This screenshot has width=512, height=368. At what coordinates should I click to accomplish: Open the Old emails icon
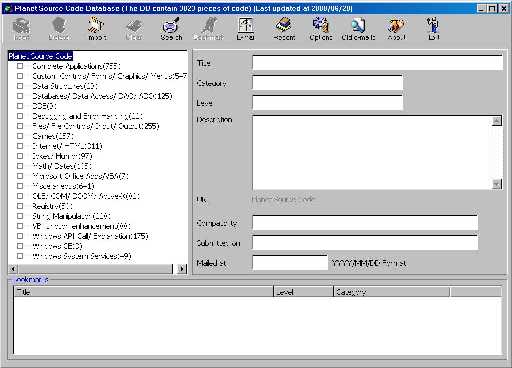click(x=358, y=29)
